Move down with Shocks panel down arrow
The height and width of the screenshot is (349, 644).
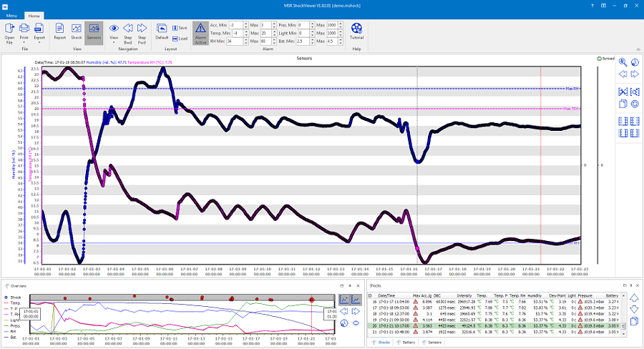click(635, 309)
